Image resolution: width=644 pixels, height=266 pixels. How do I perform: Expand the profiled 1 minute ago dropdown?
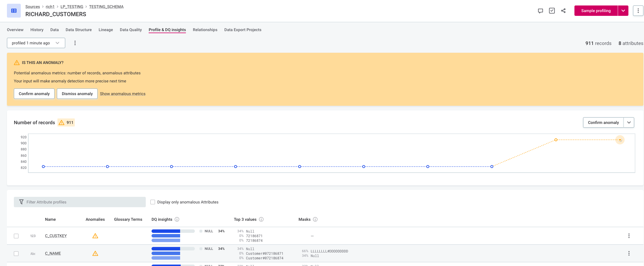(36, 43)
